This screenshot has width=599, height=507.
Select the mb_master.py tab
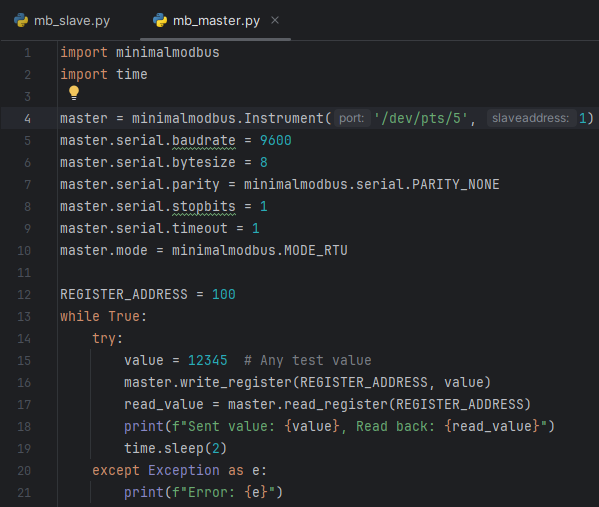point(216,21)
